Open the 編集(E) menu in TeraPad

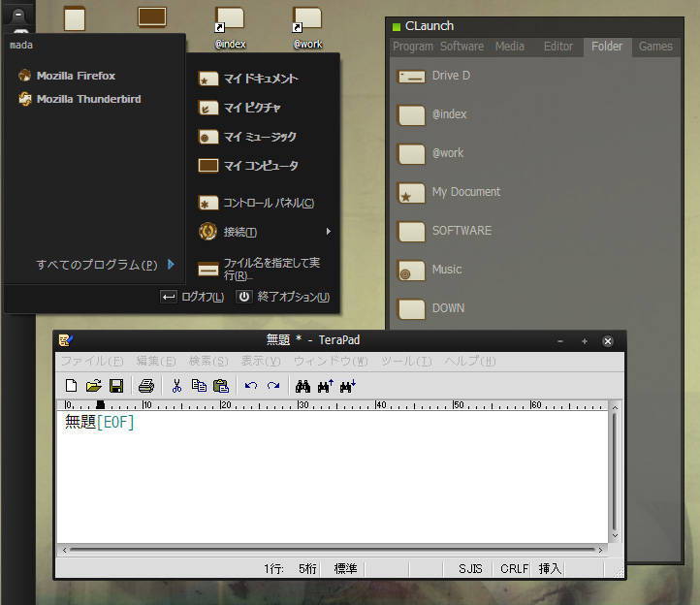click(156, 362)
